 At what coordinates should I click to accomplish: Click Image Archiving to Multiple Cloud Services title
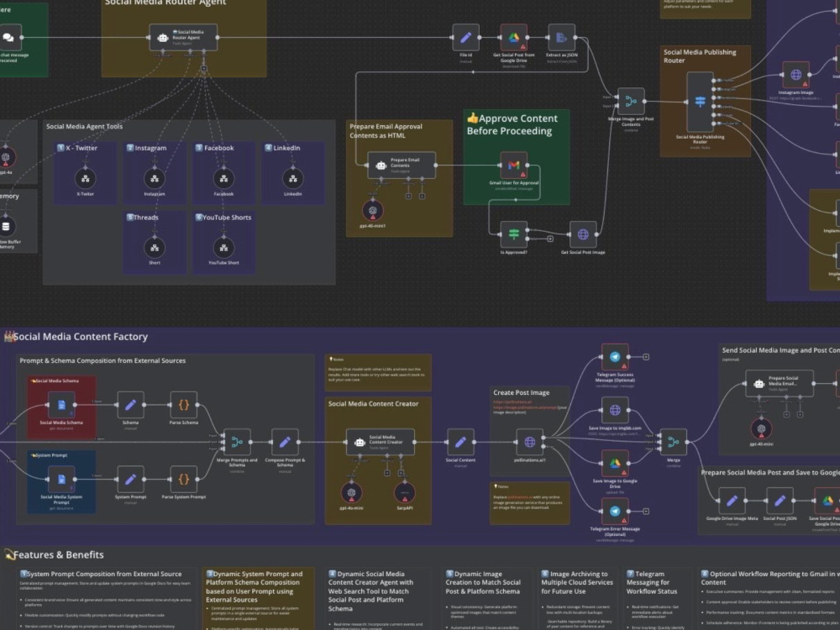[577, 583]
